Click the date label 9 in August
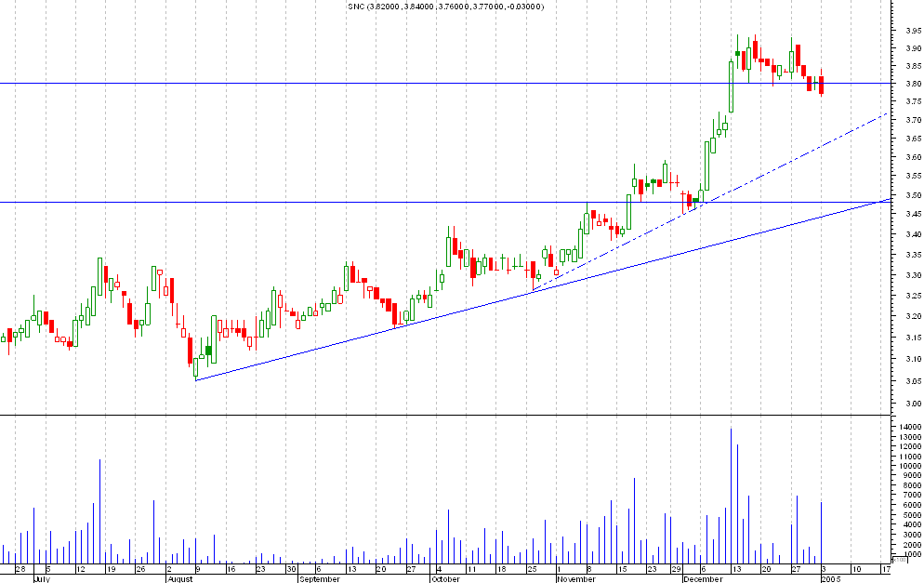 [199, 569]
